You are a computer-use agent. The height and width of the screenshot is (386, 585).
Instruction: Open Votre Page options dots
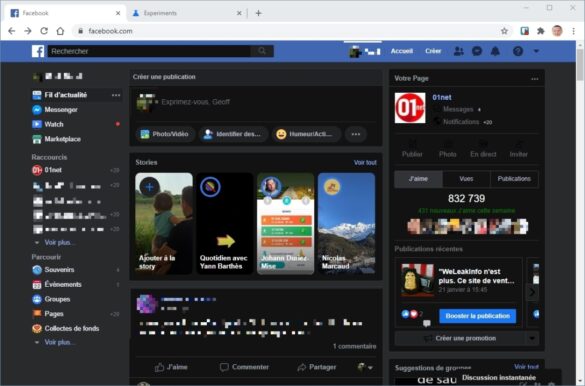tap(535, 79)
